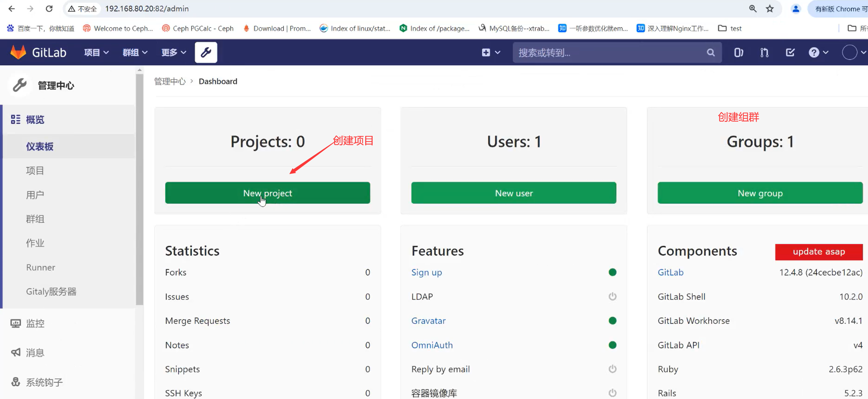Reload the page in browser
This screenshot has height=399, width=868.
click(49, 9)
